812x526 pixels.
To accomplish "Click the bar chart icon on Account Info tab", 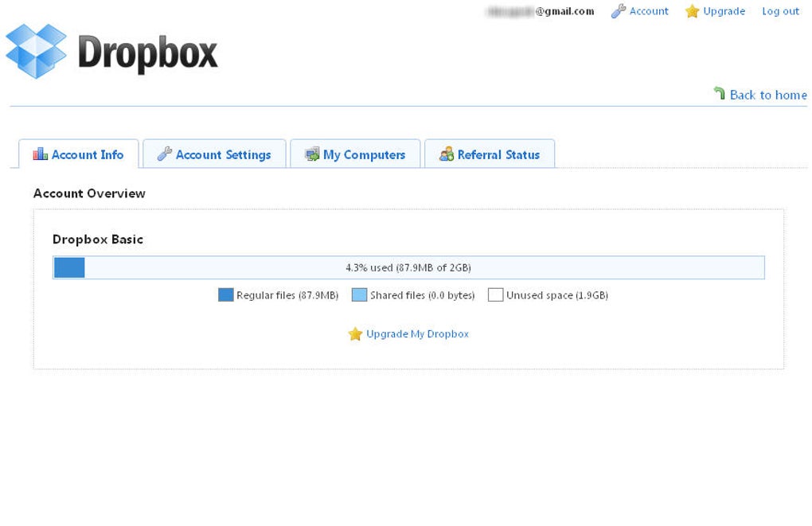I will click(x=41, y=154).
